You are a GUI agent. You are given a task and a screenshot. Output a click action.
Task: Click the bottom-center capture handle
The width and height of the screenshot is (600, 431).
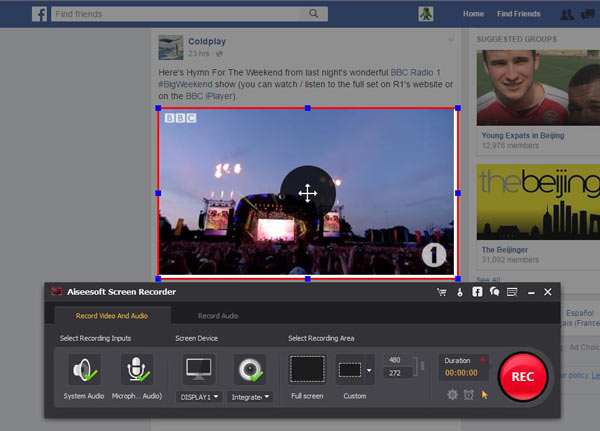pos(308,279)
